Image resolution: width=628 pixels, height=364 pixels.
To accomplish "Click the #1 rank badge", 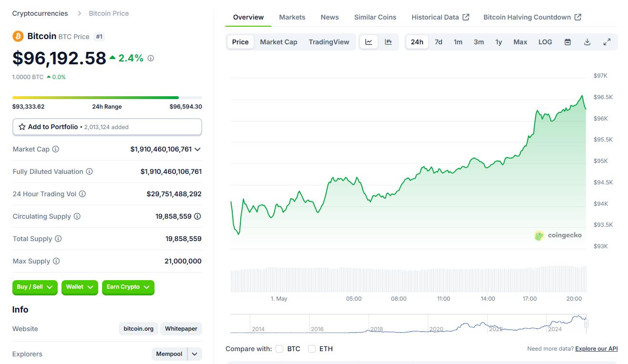I will click(99, 36).
